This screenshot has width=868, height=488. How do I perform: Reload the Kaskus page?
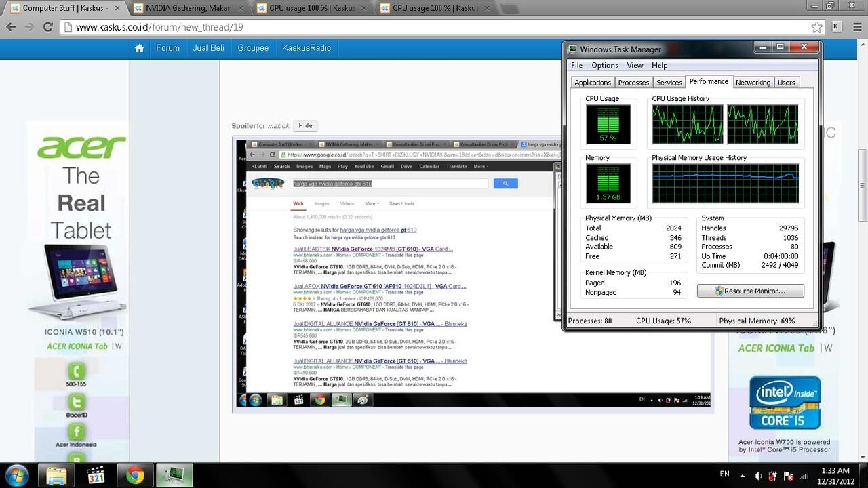pos(47,27)
